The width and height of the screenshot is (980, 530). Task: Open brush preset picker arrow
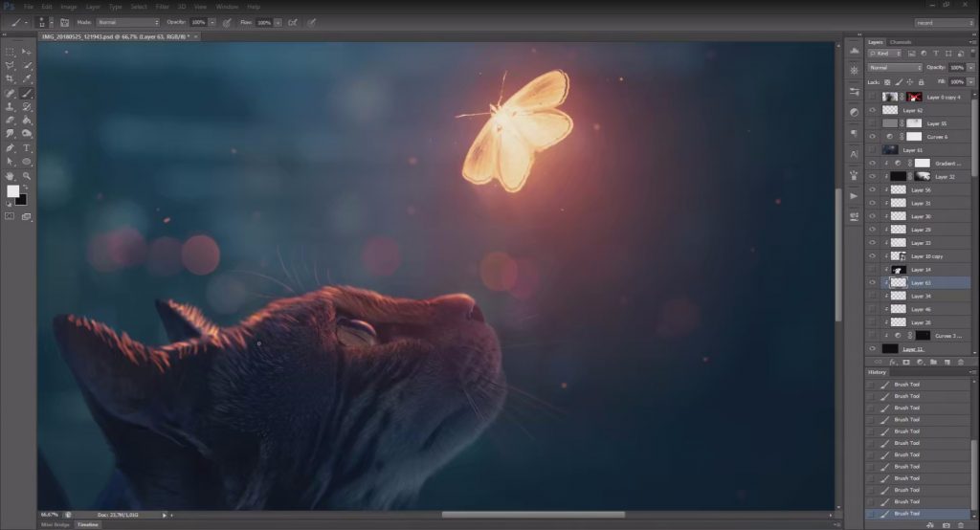52,23
